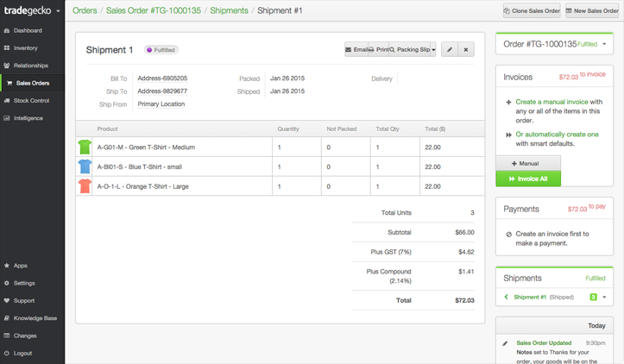The height and width of the screenshot is (364, 624).
Task: Open Sales Order #TG-1000135 breadcrumb
Action: point(154,10)
